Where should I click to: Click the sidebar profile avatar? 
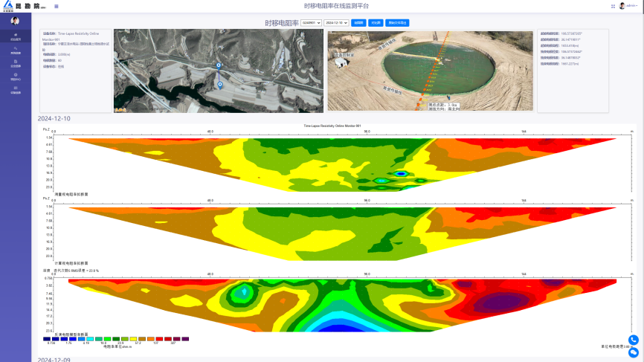[15, 21]
